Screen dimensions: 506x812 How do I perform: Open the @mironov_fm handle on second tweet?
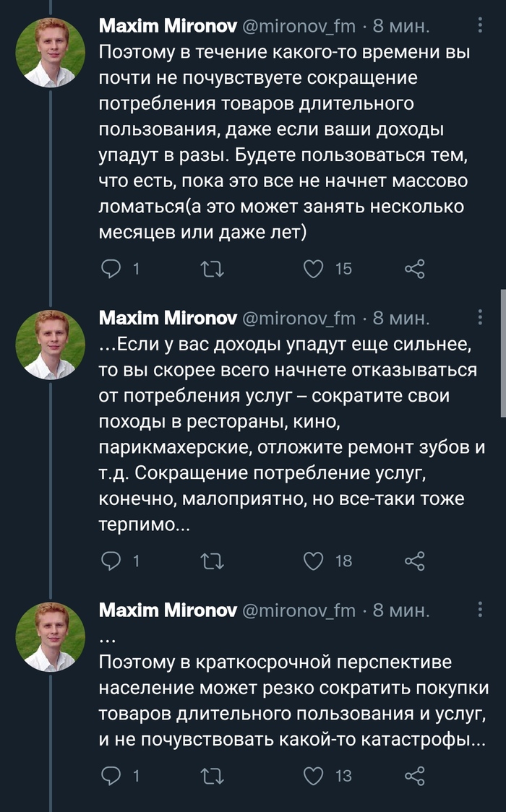click(299, 318)
